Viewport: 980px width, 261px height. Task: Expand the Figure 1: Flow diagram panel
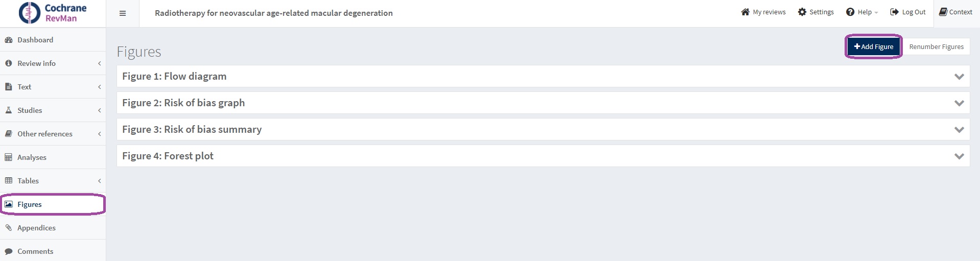959,77
